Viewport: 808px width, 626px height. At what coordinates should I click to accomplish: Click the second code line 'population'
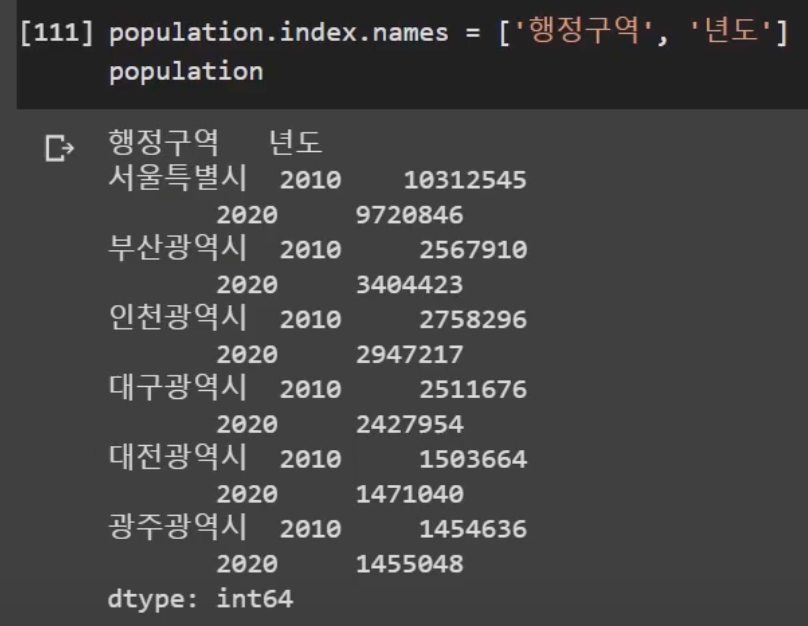[x=186, y=71]
